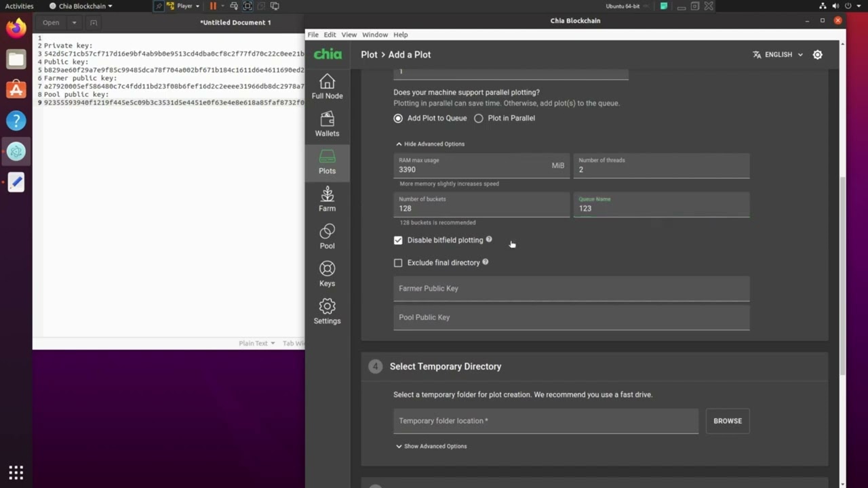Click the RAM max usage field
Image resolution: width=868 pixels, height=488 pixels.
pos(481,166)
